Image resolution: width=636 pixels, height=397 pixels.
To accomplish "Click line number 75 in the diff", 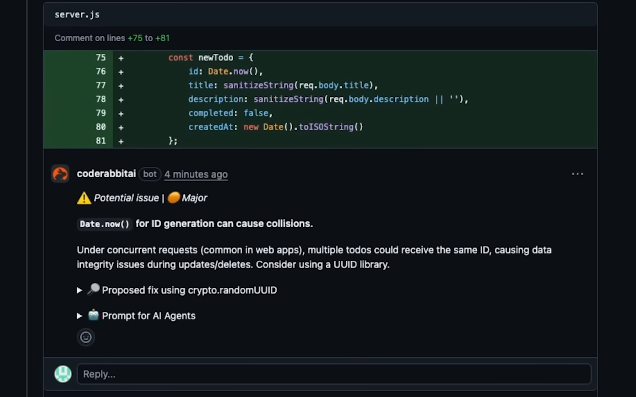I will click(x=101, y=58).
